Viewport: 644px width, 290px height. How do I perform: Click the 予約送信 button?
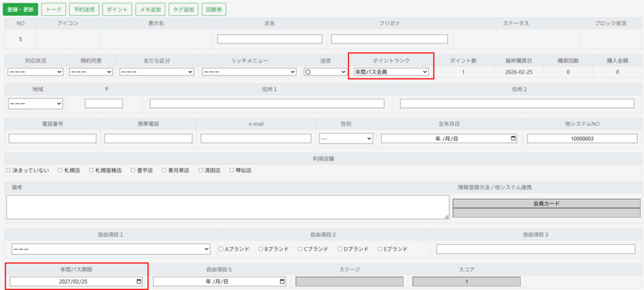pyautogui.click(x=84, y=9)
